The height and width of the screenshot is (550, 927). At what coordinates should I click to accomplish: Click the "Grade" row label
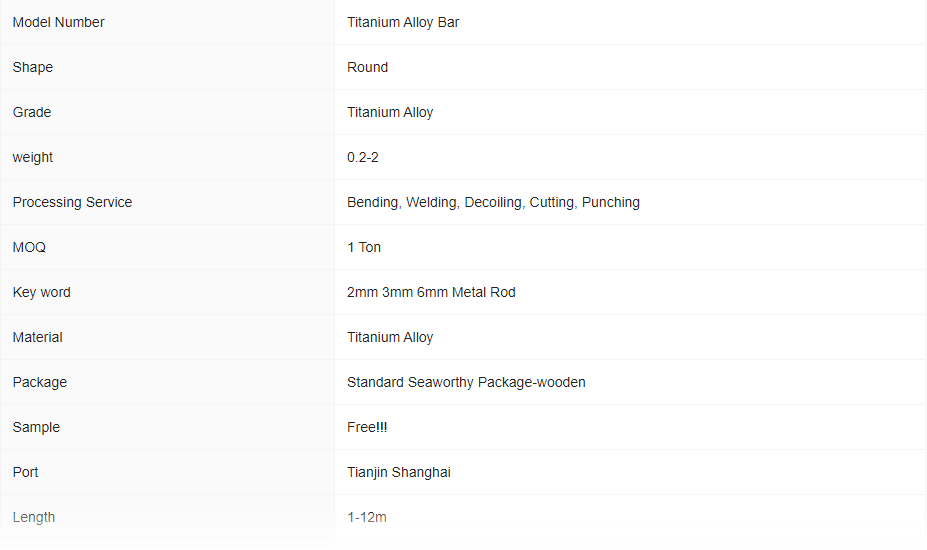(x=32, y=112)
